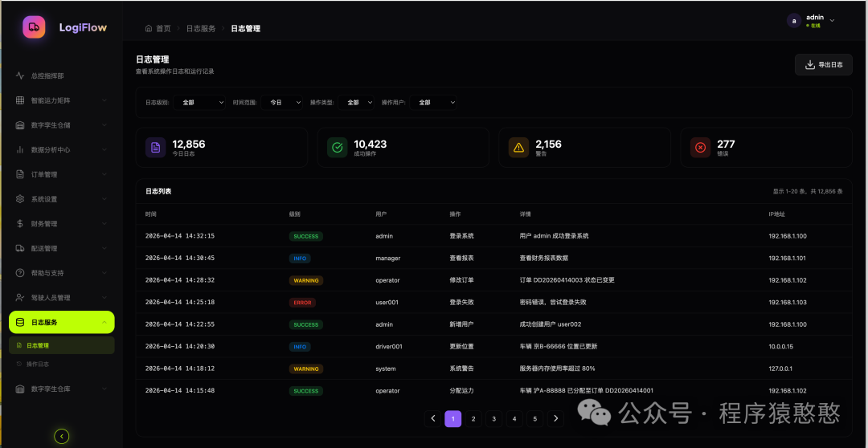868x448 pixels.
Task: Click the warehouse icon beside 数字孪生仓库
Action: pyautogui.click(x=20, y=389)
